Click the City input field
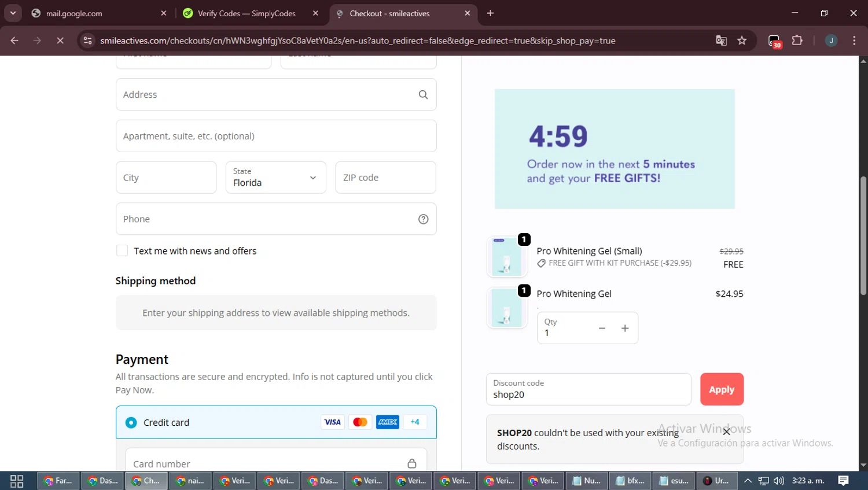This screenshot has height=490, width=868. click(166, 178)
